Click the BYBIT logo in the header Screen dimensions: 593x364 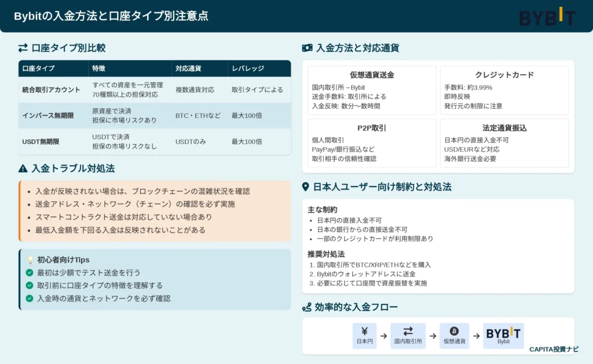pos(547,17)
